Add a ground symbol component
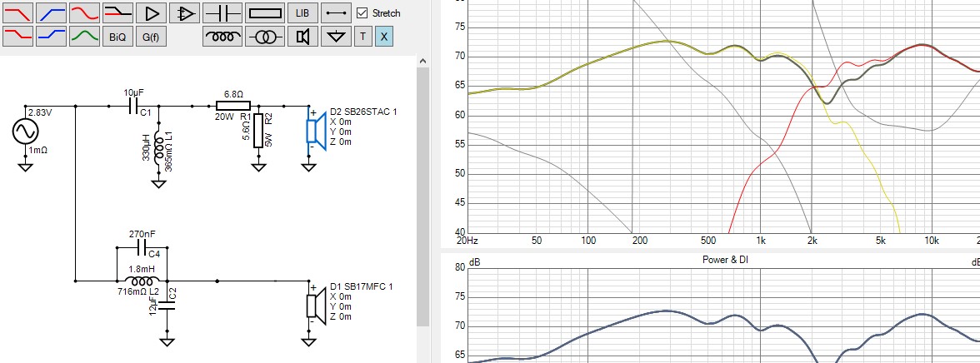Screen dimensions: 980x363 point(337,37)
